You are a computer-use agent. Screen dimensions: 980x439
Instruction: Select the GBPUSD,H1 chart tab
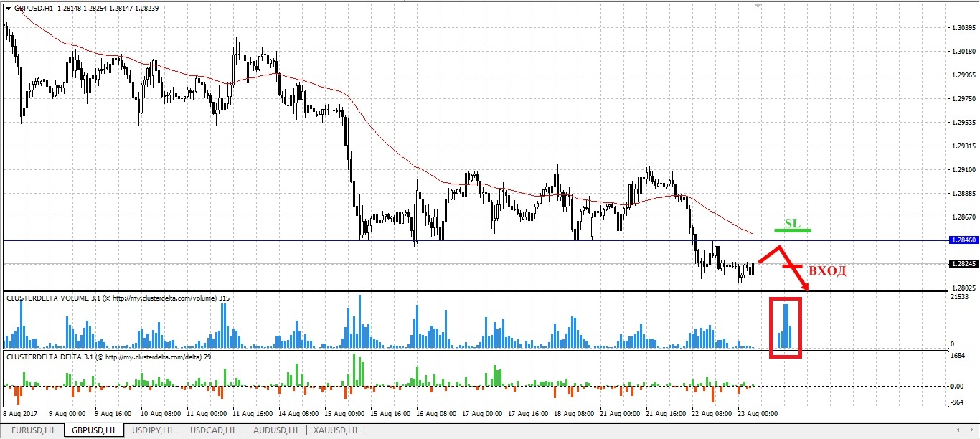click(93, 430)
